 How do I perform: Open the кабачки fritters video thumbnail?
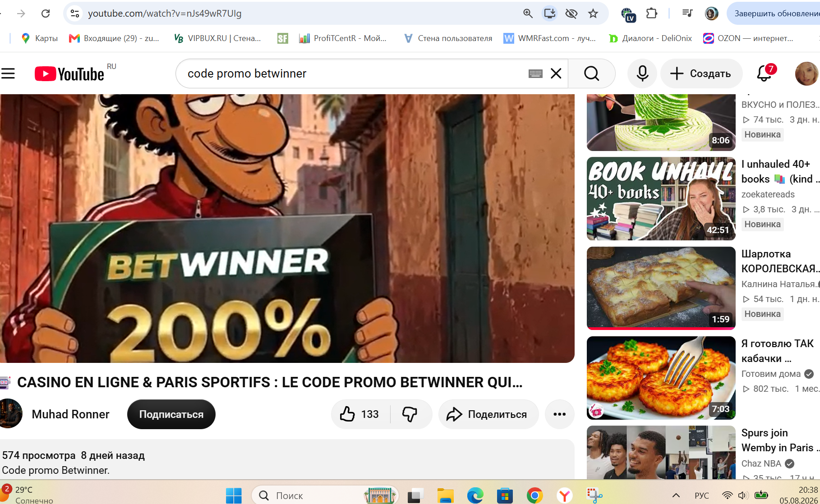pos(661,378)
